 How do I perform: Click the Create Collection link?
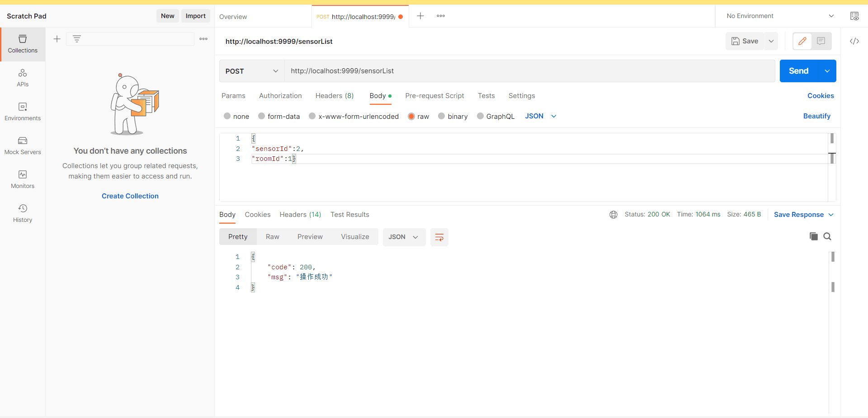pos(130,196)
